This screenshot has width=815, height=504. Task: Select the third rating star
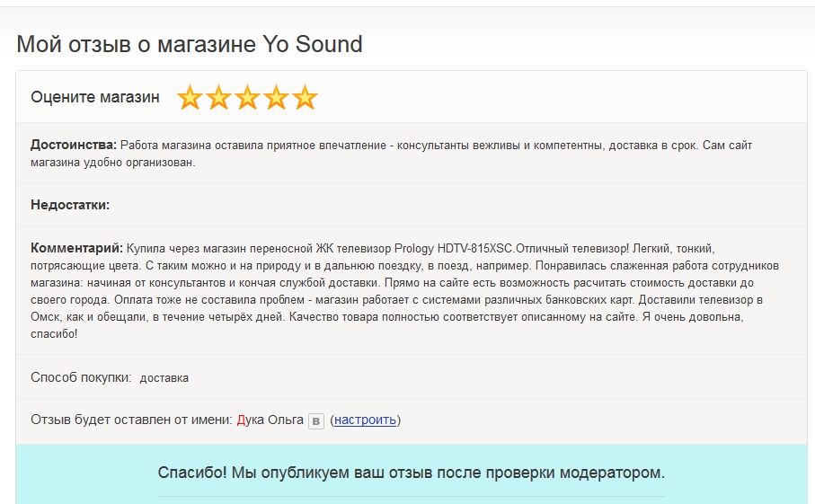coord(247,98)
